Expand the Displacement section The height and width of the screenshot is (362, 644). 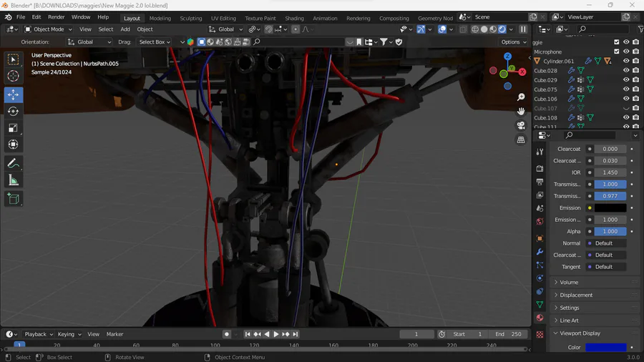point(576,295)
